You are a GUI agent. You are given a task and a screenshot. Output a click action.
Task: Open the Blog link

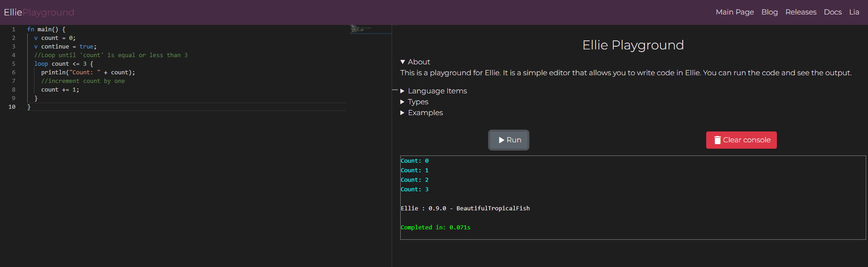point(769,12)
